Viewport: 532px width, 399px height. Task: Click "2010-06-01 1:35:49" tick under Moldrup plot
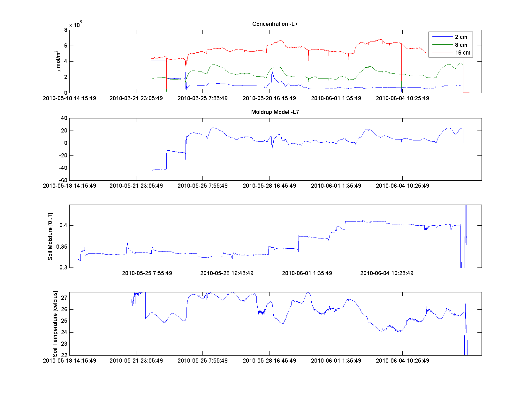336,186
